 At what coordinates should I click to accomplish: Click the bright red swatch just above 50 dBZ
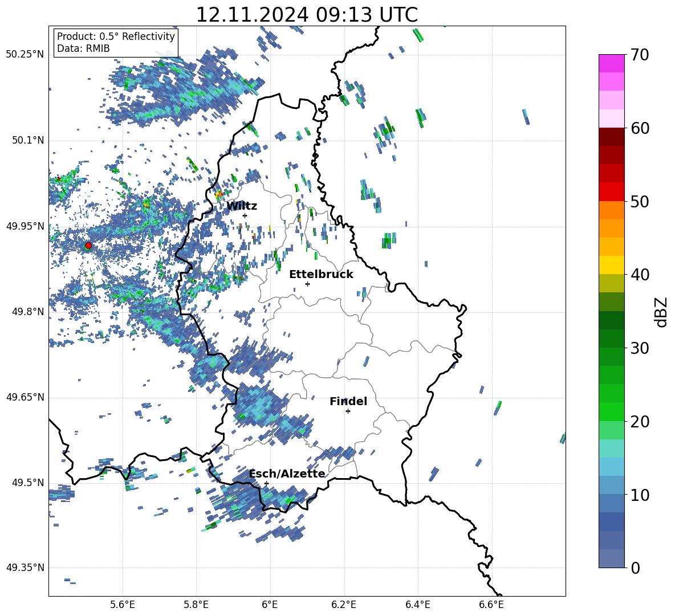(611, 192)
